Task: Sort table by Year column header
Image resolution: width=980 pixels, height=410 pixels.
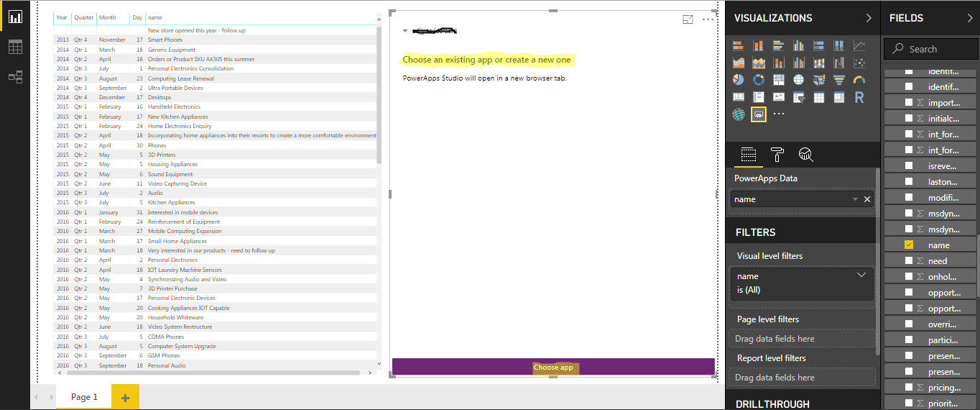Action: pyautogui.click(x=62, y=17)
